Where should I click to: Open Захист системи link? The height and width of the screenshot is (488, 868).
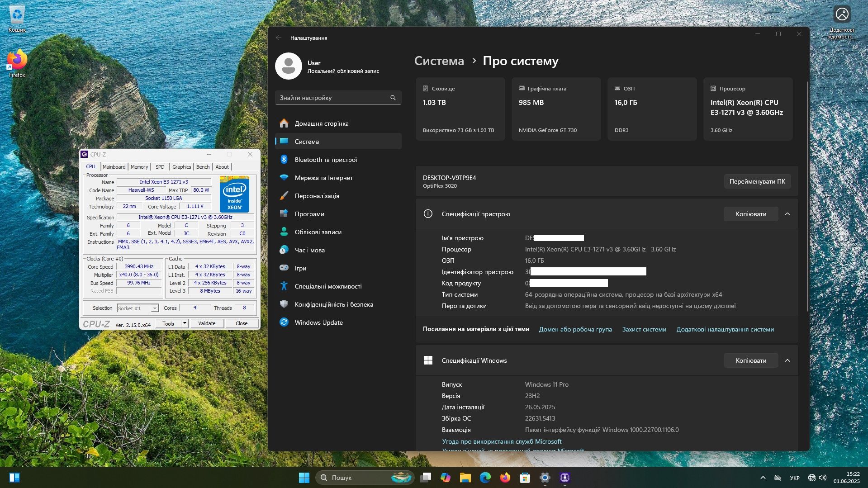[x=644, y=329]
